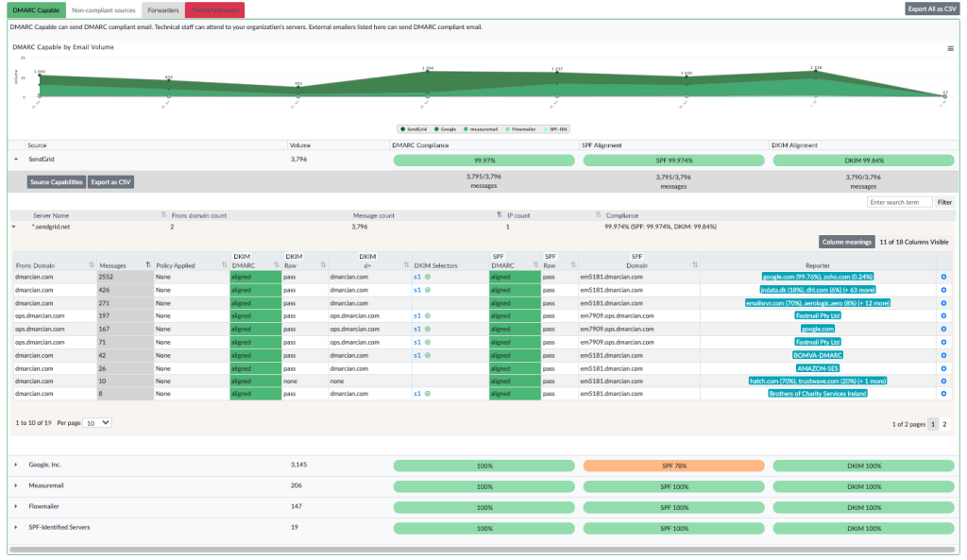967x560 pixels.
Task: Open the Per page dropdown
Action: point(97,423)
